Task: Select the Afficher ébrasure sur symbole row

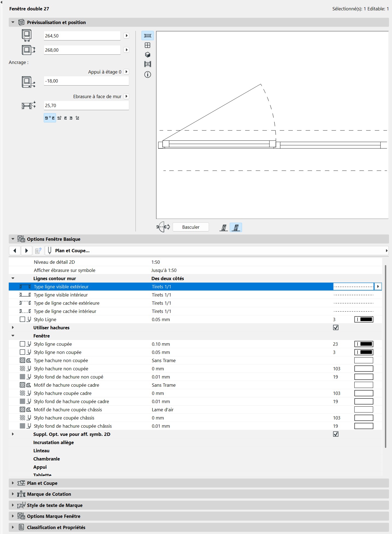Action: (195, 270)
